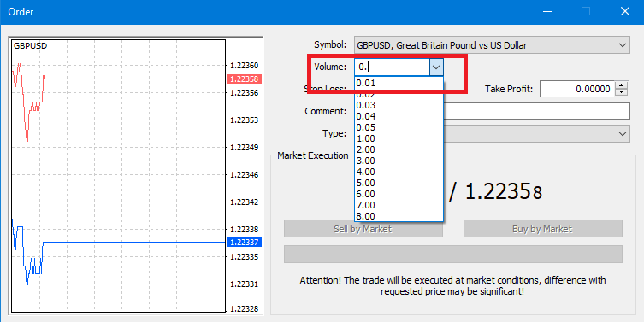Expand the order Type dropdown
Viewport: 644px width, 322px height.
536,134
